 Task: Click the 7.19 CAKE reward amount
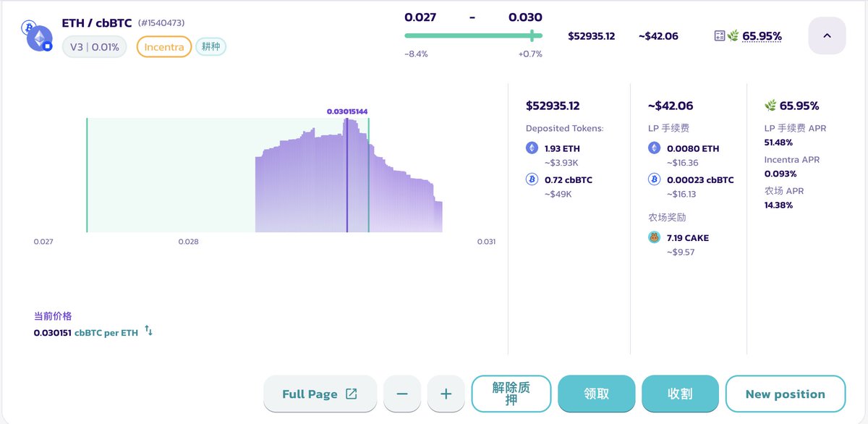click(688, 237)
